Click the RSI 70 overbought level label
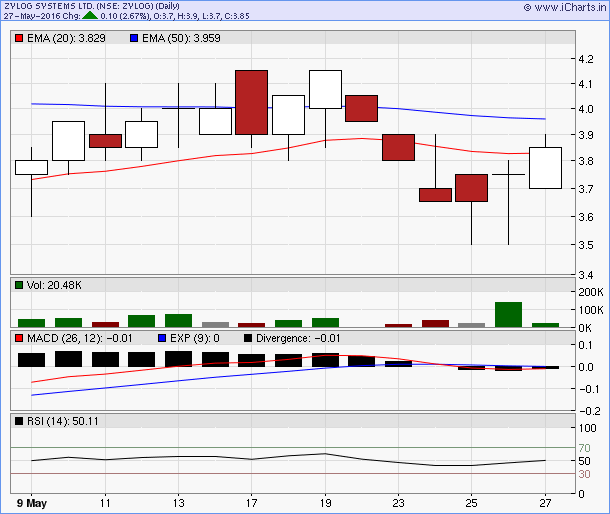The width and height of the screenshot is (610, 514). click(584, 448)
